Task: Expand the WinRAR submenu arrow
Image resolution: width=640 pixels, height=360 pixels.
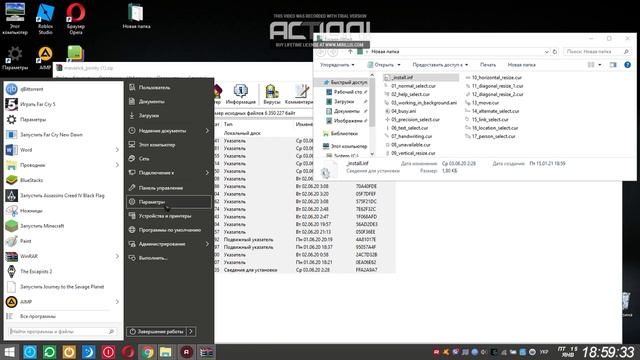Action: [117, 256]
